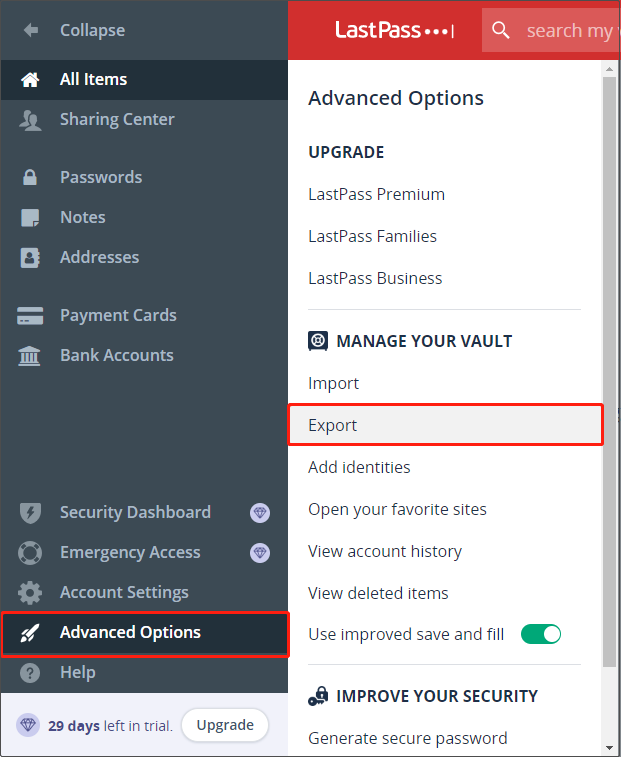Click the Collapse arrow icon
Viewport: 621px width, 757px height.
coord(31,30)
